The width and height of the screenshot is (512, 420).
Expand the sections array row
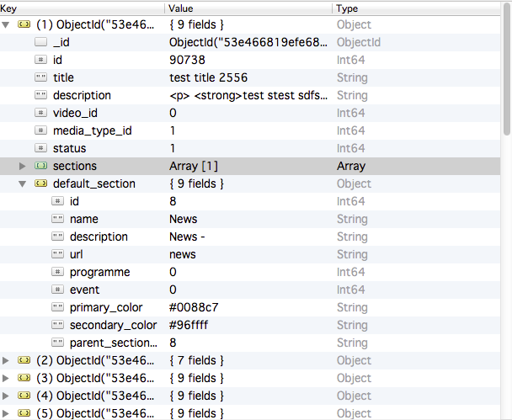point(23,167)
